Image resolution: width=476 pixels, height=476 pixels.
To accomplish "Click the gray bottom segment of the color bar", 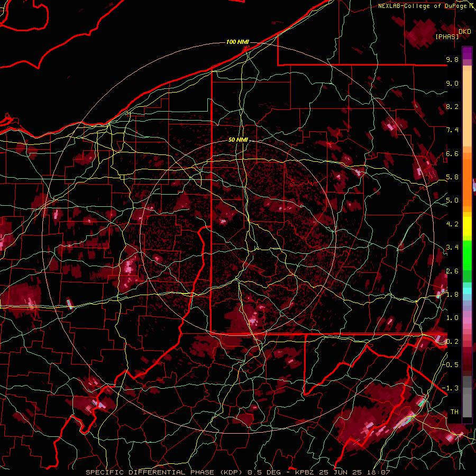I will tap(467, 405).
